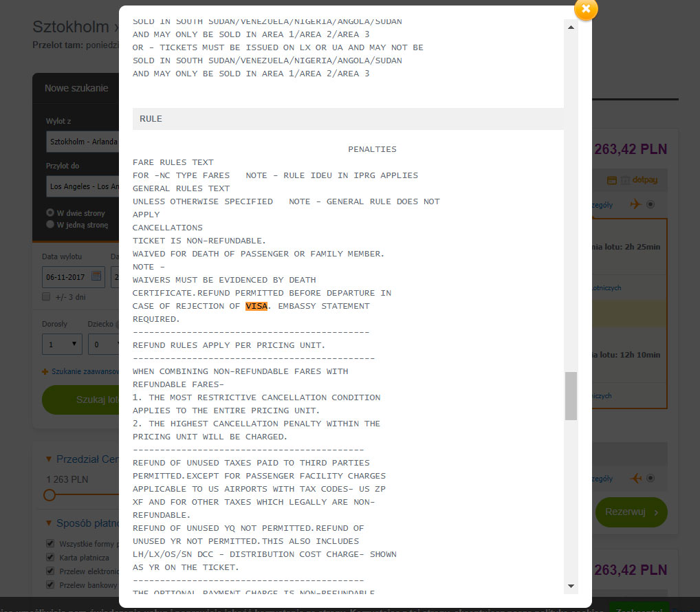Viewport: 700px width, 612px height.
Task: Toggle 'Przelew elektroniczny' checkbox
Action: pos(50,571)
